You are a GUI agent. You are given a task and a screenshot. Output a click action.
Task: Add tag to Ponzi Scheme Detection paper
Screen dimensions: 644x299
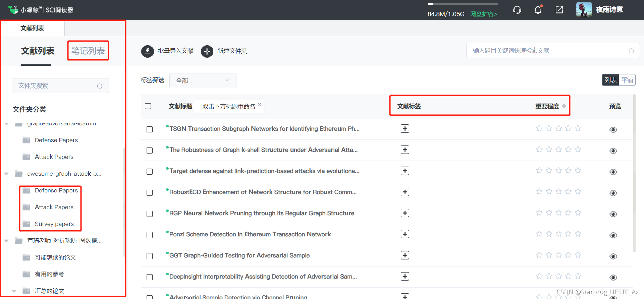(x=405, y=234)
